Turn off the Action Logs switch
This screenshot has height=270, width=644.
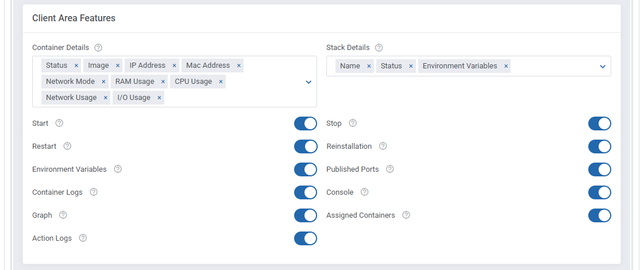[306, 239]
